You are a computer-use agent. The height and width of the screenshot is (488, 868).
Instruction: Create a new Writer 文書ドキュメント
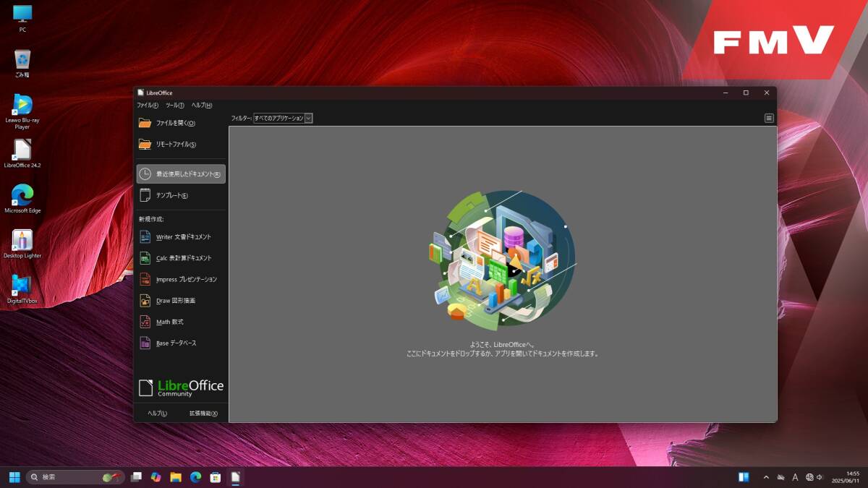pos(181,236)
